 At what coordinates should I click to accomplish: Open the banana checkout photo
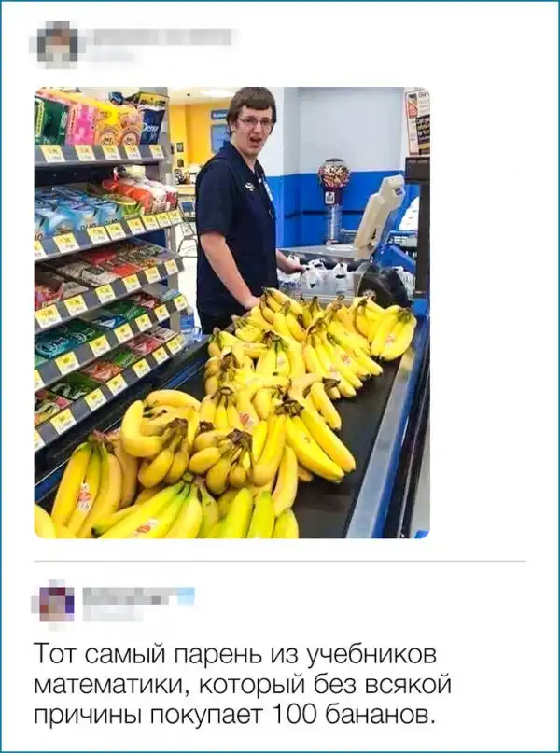coord(232,313)
